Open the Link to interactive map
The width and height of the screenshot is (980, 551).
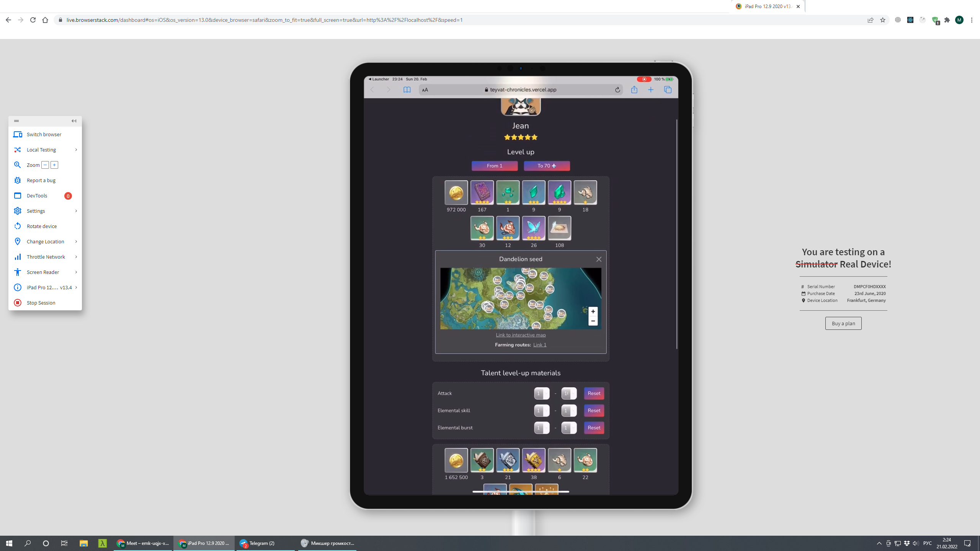520,335
